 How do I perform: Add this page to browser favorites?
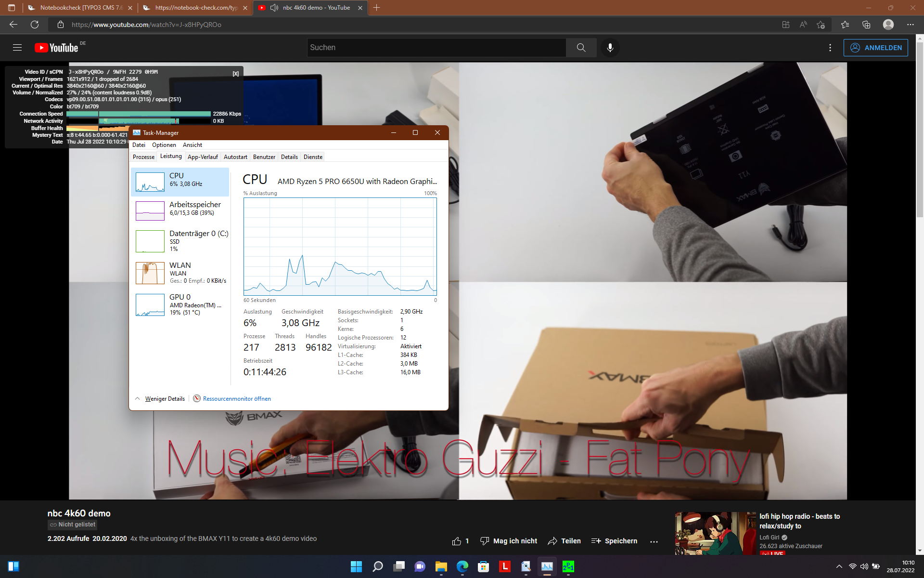click(x=821, y=25)
